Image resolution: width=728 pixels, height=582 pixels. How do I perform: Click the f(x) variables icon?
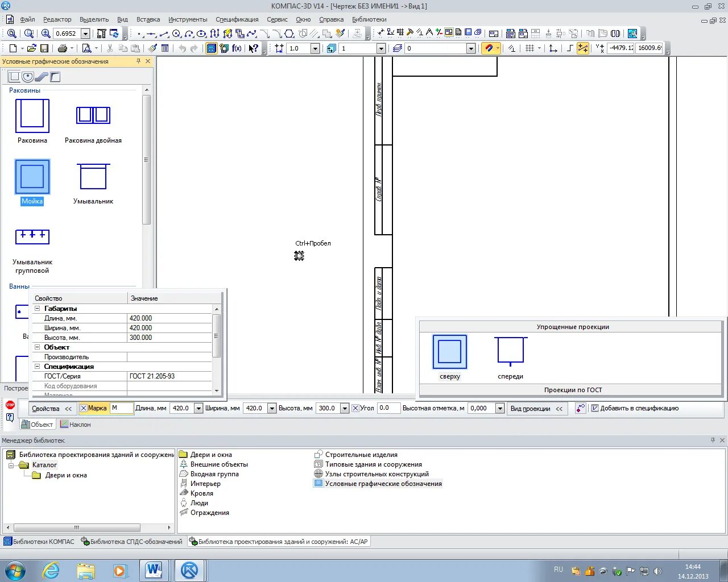[x=237, y=48]
